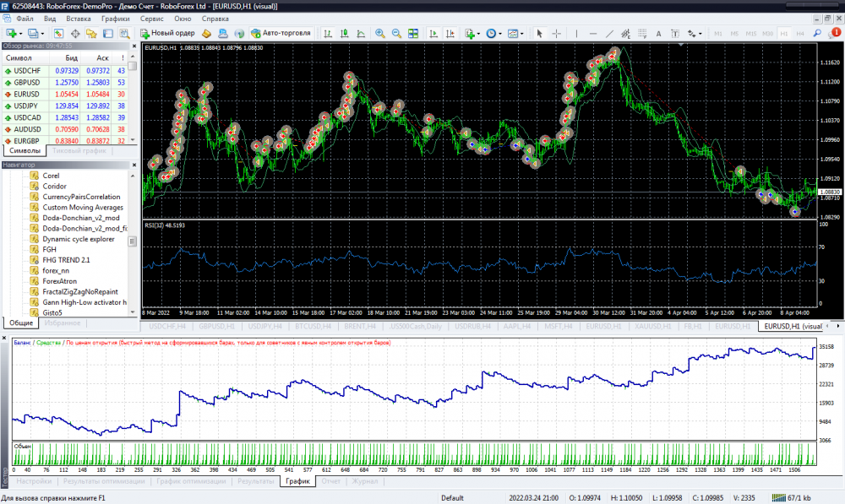Toggle the Авто-торговля button

281,34
